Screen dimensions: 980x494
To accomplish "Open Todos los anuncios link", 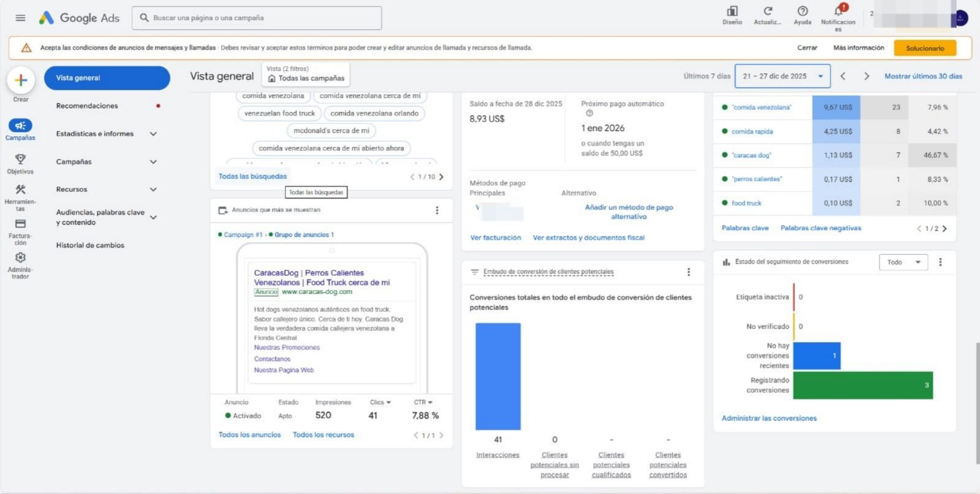I will (249, 435).
